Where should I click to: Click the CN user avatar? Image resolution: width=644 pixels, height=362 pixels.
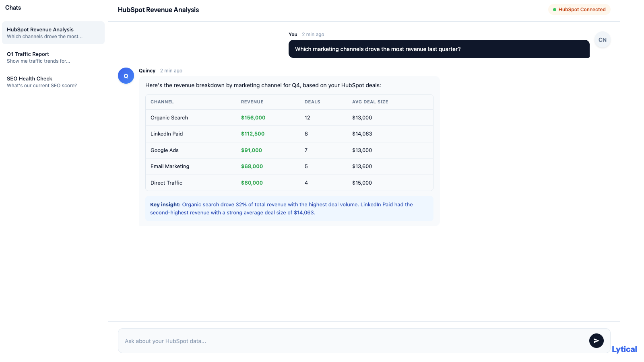pyautogui.click(x=602, y=40)
